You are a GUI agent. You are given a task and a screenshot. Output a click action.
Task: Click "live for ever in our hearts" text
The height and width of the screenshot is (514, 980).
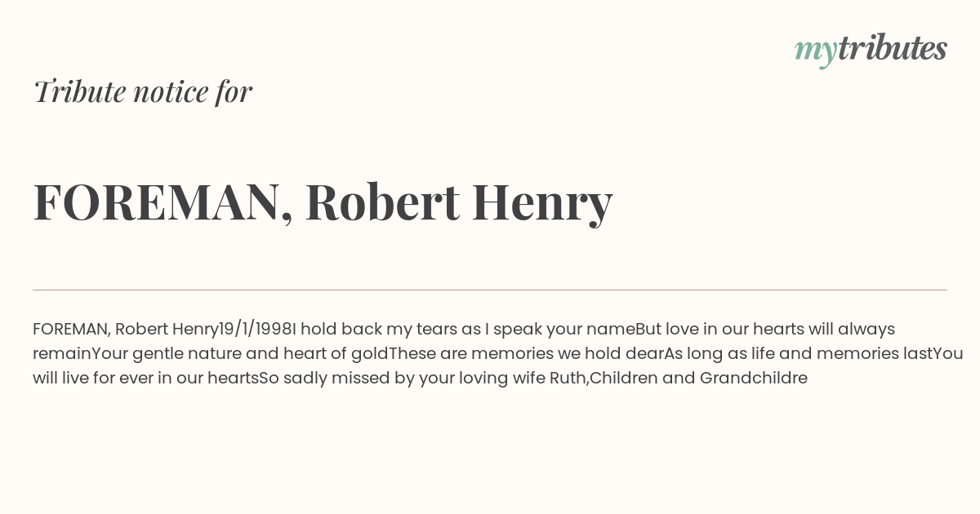coord(162,378)
